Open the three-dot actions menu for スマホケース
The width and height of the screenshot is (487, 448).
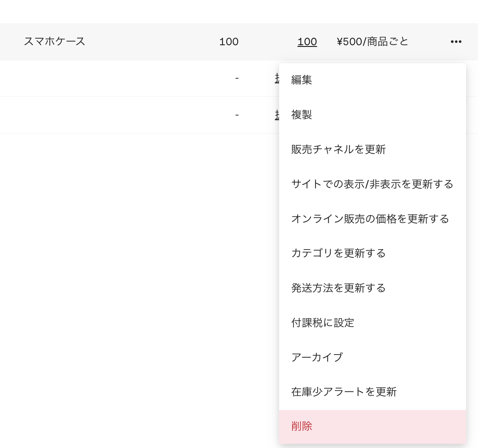(x=456, y=42)
